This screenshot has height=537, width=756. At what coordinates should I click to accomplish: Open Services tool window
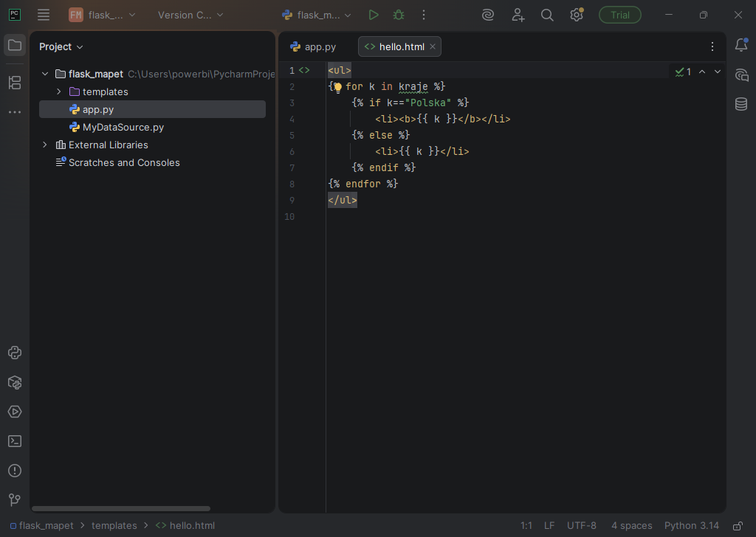[x=15, y=412]
